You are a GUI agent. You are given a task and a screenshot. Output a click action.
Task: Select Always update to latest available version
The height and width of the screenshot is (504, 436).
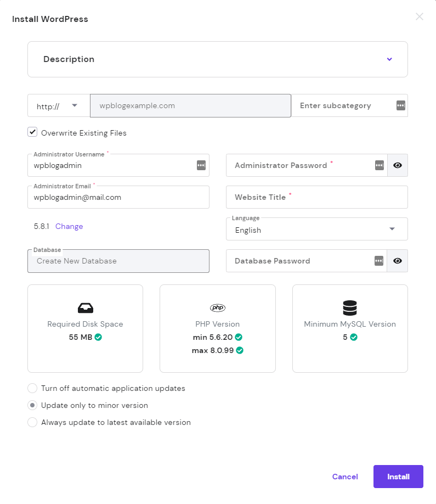pos(32,422)
